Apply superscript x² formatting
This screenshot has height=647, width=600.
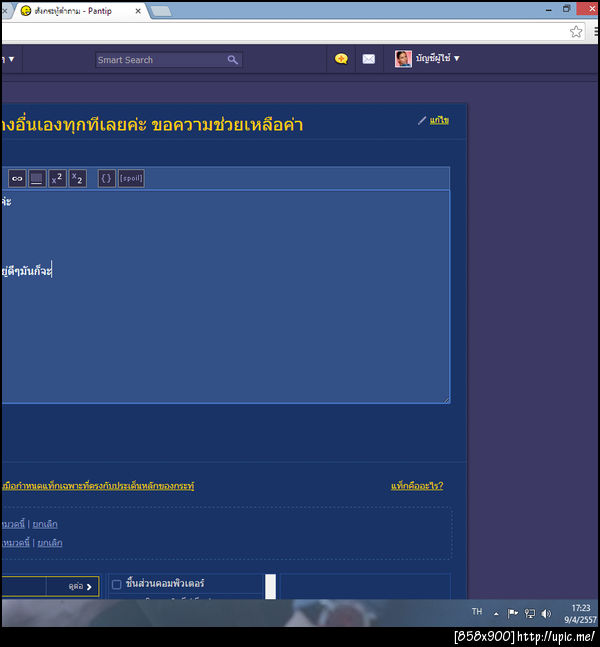pyautogui.click(x=57, y=179)
